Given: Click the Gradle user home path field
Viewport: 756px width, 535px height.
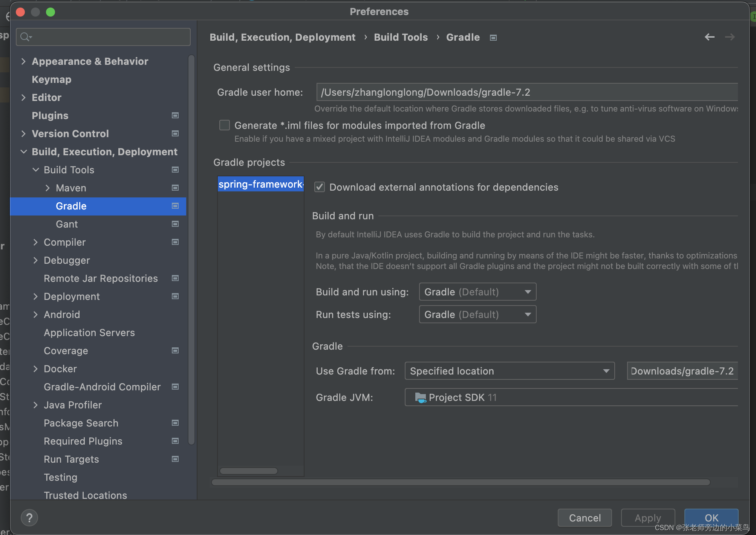Looking at the screenshot, I should pyautogui.click(x=526, y=92).
